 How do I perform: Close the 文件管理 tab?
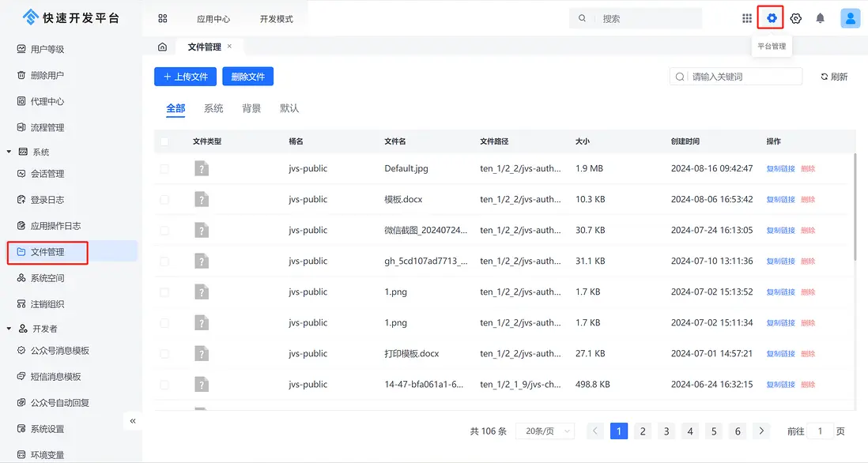(x=229, y=47)
